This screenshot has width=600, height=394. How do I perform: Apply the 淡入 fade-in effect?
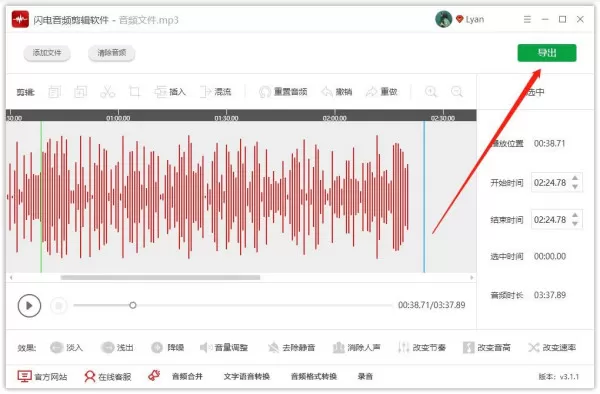pos(67,347)
